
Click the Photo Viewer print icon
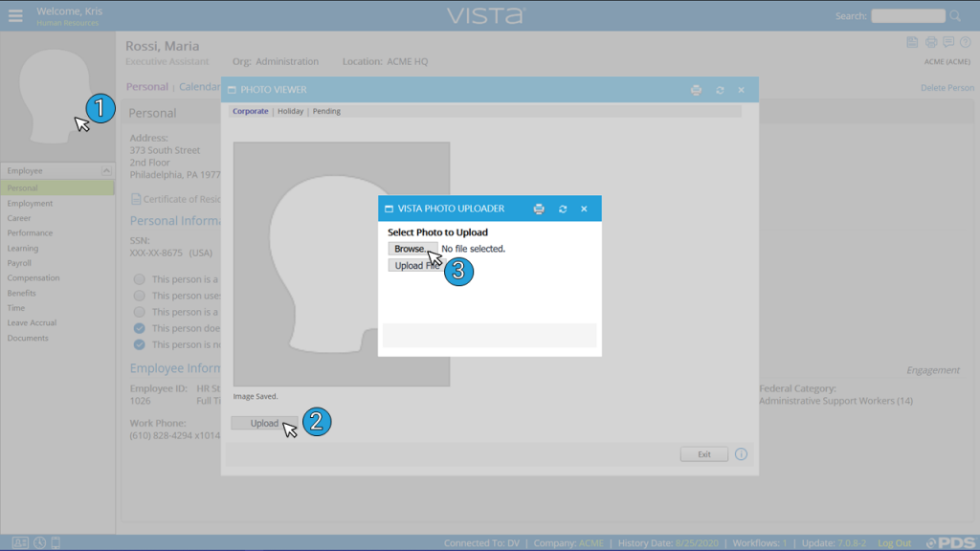[x=697, y=90]
